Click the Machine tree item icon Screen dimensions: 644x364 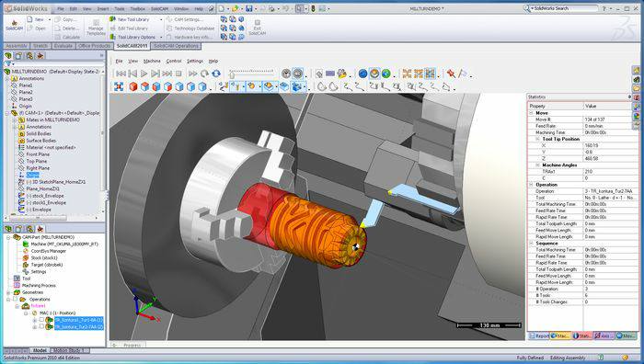tap(26, 245)
